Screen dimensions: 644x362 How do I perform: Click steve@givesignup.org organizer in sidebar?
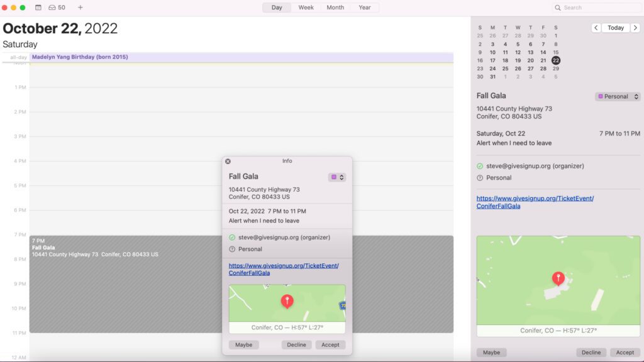pyautogui.click(x=535, y=166)
